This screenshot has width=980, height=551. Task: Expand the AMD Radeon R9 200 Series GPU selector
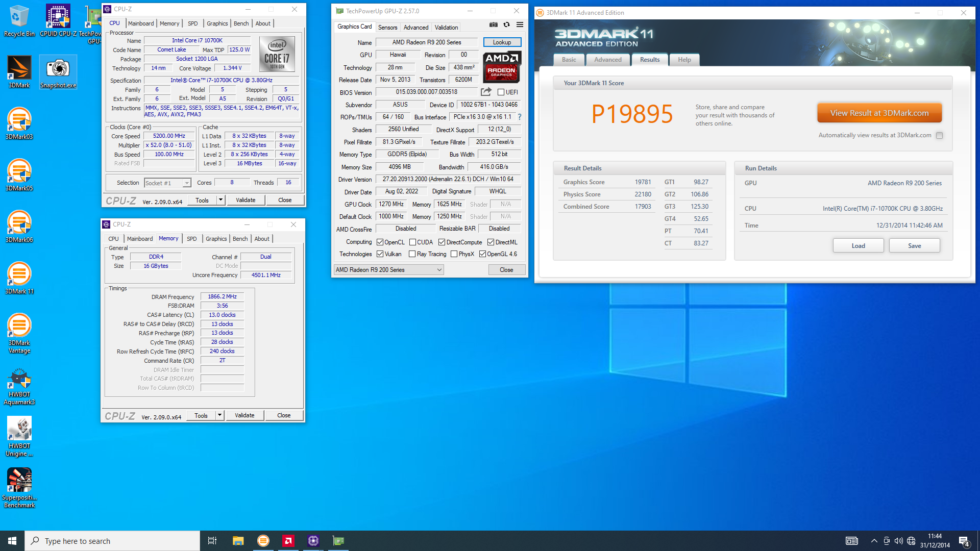tap(388, 270)
